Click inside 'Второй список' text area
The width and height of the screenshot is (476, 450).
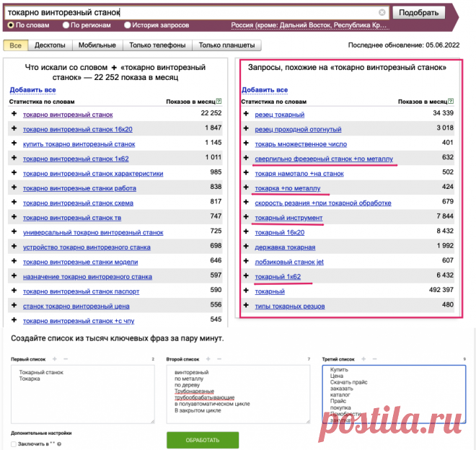pyautogui.click(x=238, y=394)
